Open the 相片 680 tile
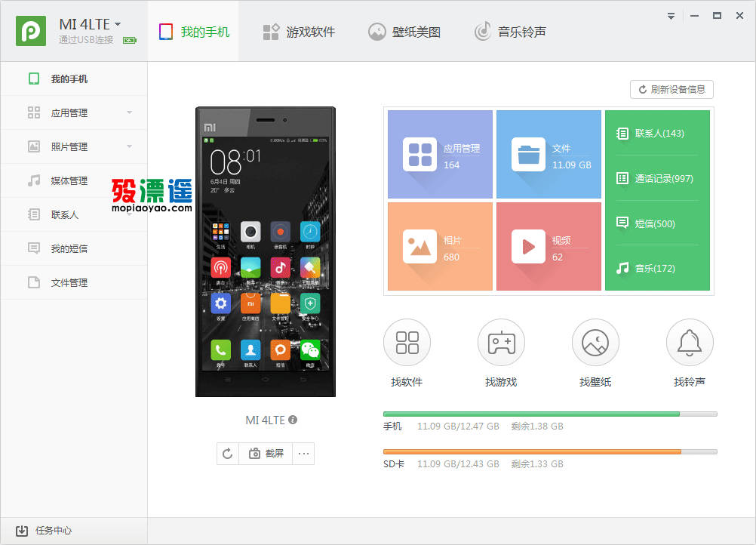 [440, 246]
